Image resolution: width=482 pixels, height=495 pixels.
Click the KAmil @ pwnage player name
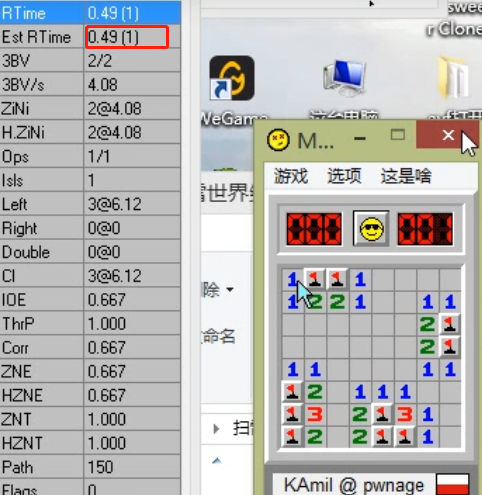click(354, 485)
